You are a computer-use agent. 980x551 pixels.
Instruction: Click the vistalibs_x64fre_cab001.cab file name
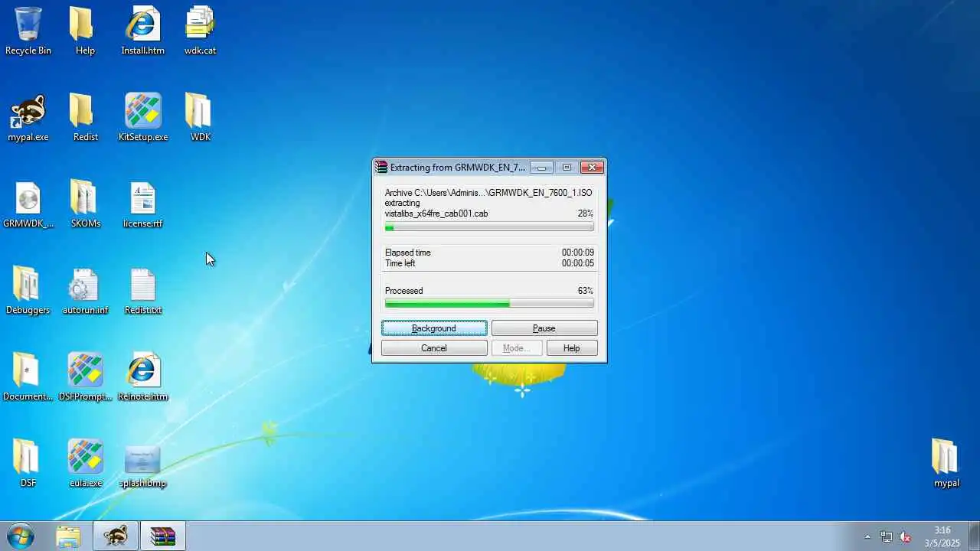436,214
